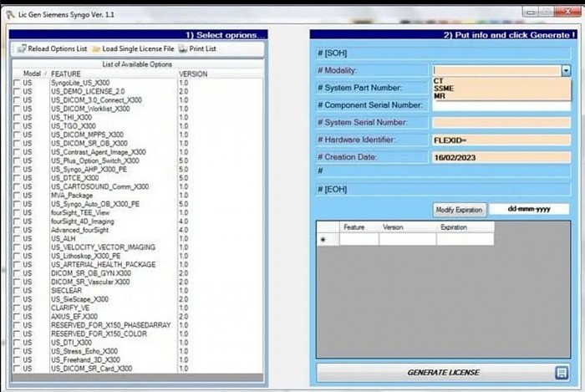Select the US_CARTOSOUND_Comm_X300 row text
Image resolution: width=585 pixels, height=392 pixels.
pyautogui.click(x=99, y=186)
